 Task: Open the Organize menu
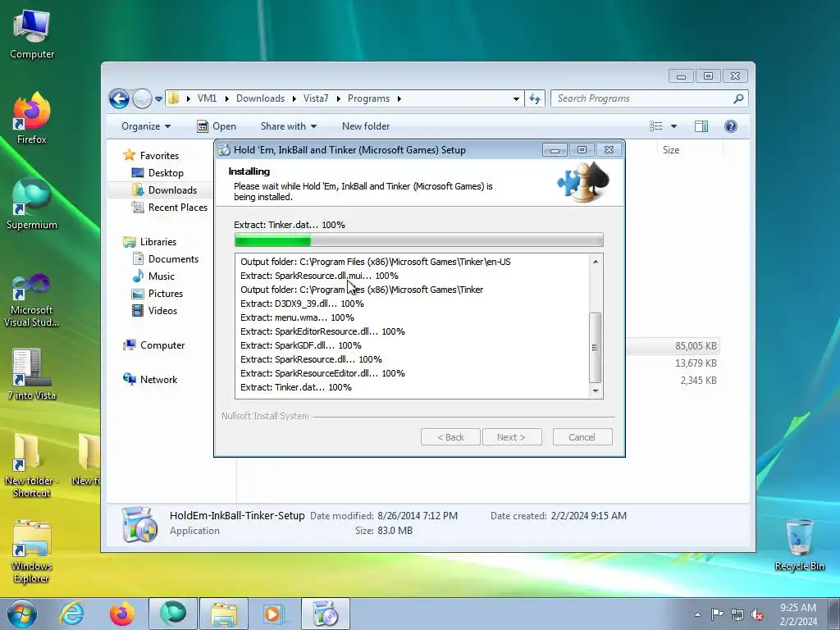(x=146, y=126)
